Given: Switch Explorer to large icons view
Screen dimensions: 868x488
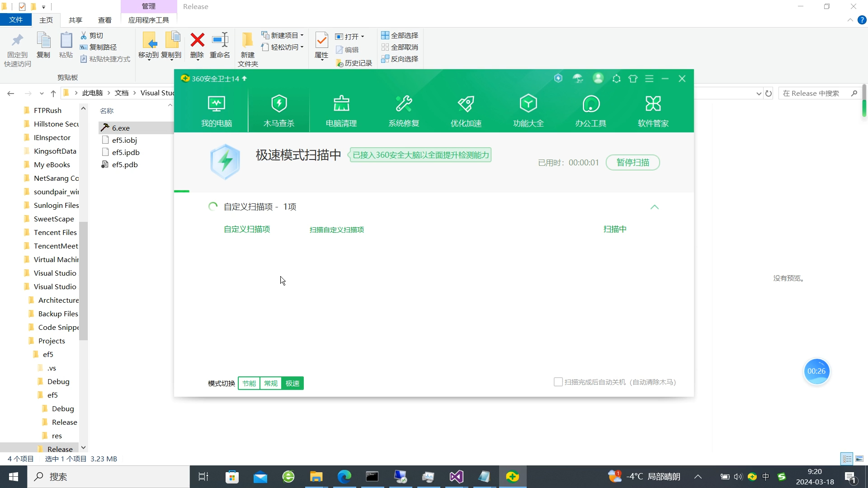Looking at the screenshot, I should click(859, 459).
